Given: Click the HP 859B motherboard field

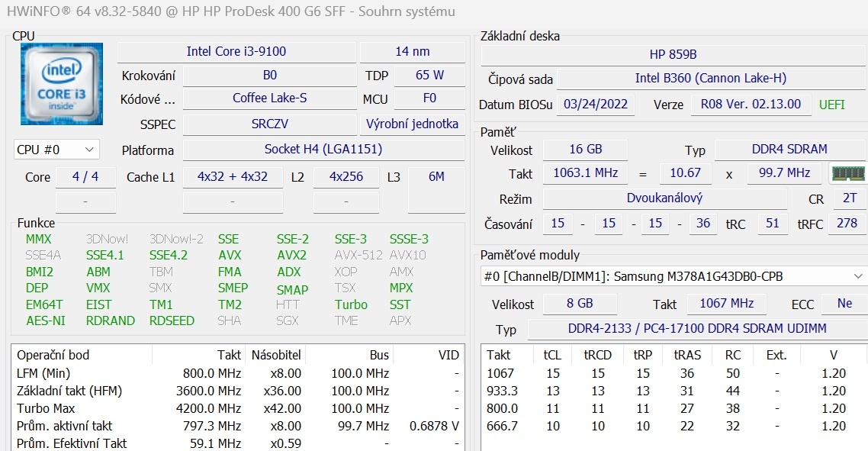Looking at the screenshot, I should pos(673,55).
